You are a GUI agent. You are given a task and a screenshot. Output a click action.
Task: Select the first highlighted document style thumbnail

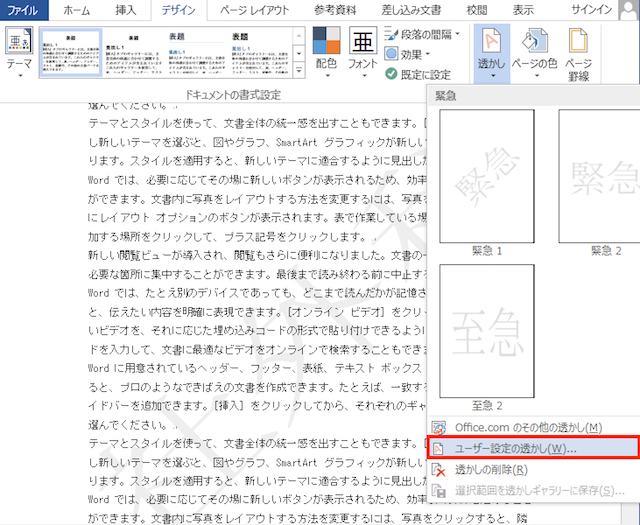[71, 53]
